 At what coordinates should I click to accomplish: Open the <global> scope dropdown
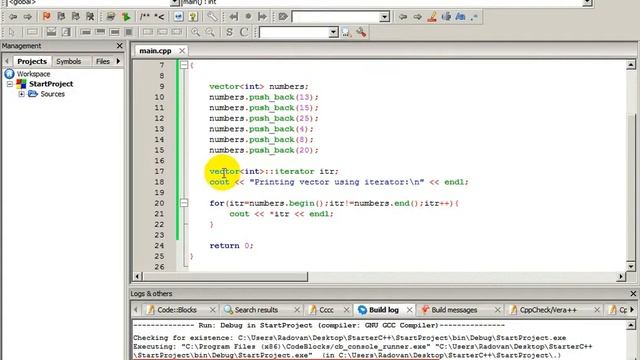[x=175, y=3]
